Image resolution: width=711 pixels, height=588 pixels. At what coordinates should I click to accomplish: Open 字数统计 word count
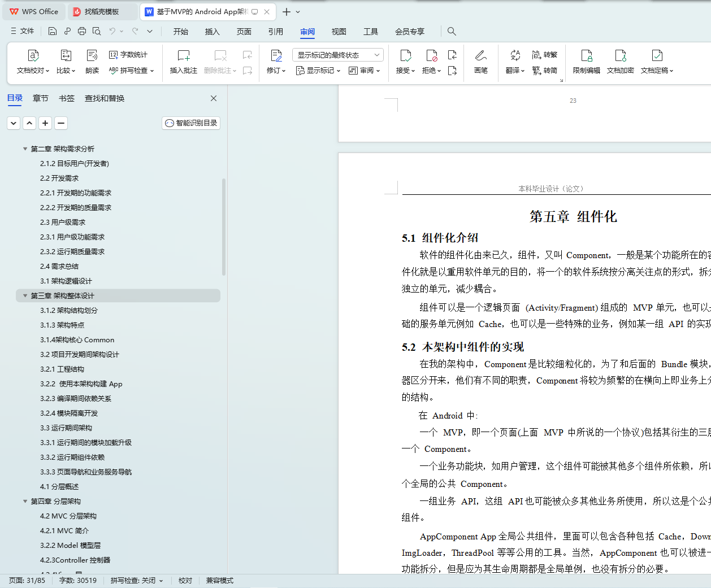point(128,55)
